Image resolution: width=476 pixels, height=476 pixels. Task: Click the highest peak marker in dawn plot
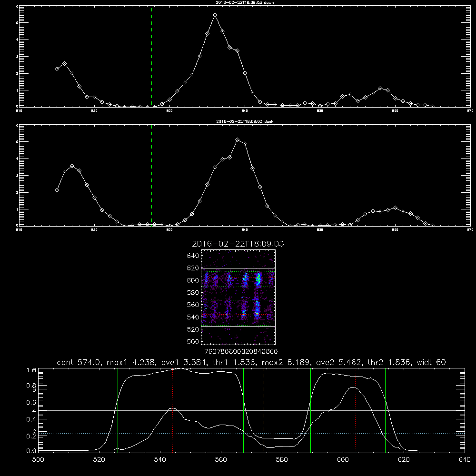click(215, 15)
